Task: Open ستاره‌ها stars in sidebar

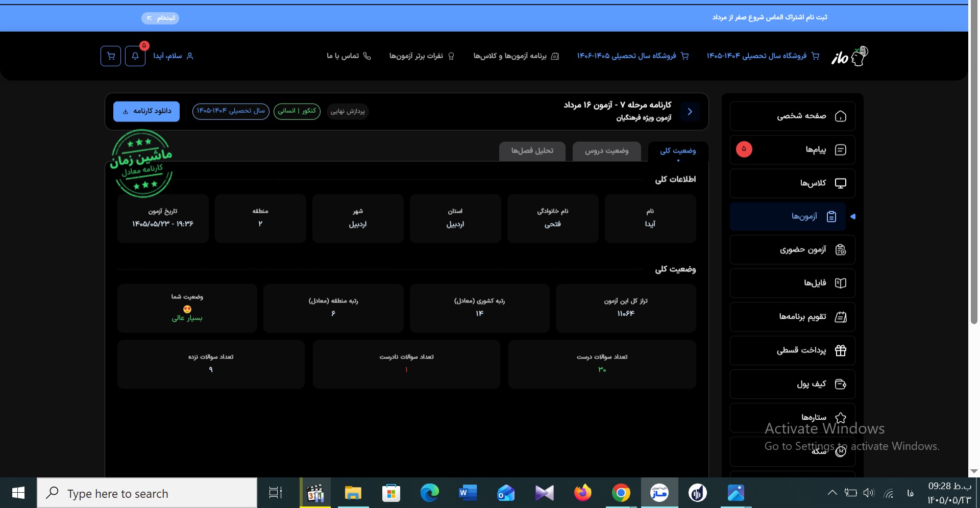Action: 792,418
